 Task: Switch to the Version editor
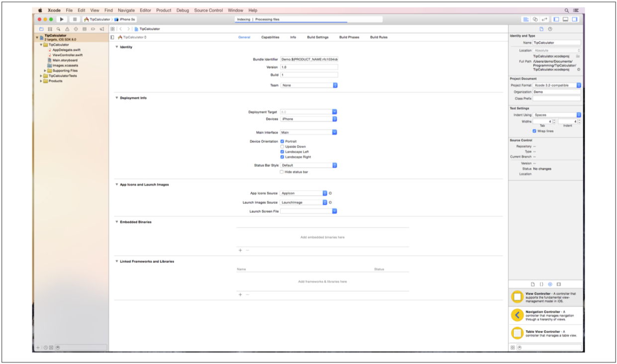coord(544,19)
